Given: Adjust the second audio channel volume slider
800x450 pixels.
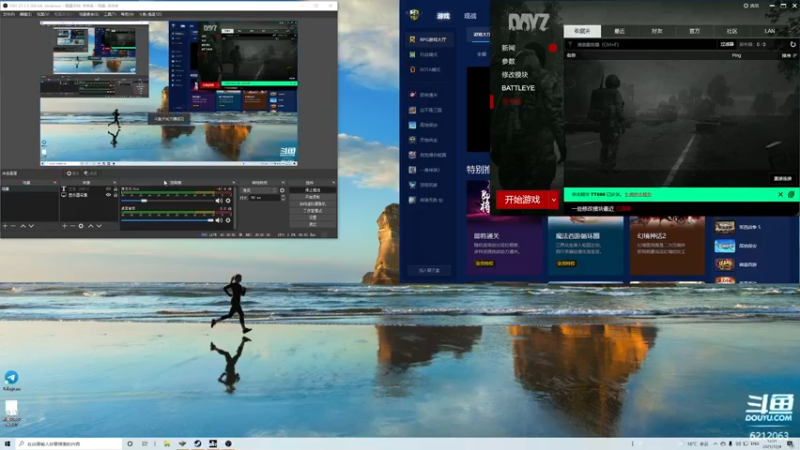Looking at the screenshot, I should (x=167, y=220).
